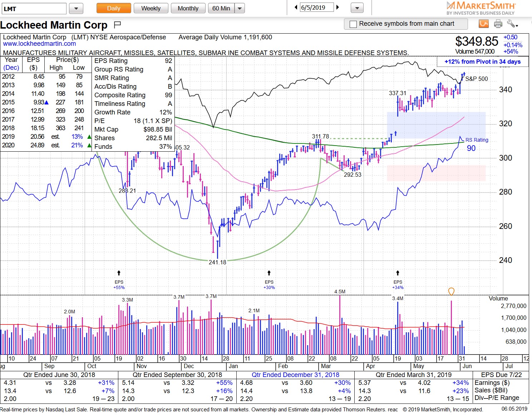The width and height of the screenshot is (532, 416).
Task: Open the date selector dropdown
Action: (x=356, y=8)
